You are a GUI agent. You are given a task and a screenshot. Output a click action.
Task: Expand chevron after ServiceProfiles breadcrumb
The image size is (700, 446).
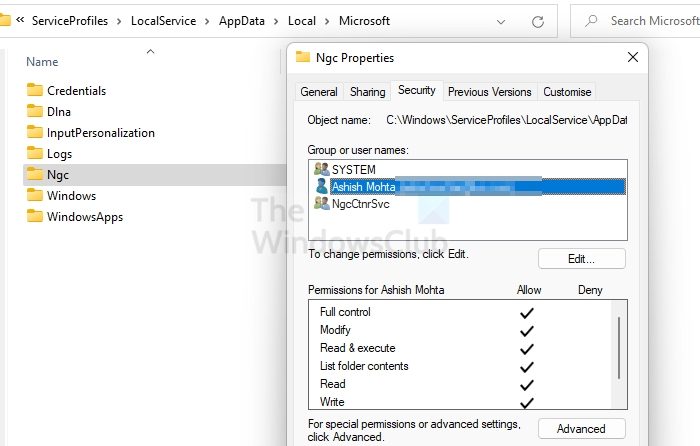tap(119, 21)
